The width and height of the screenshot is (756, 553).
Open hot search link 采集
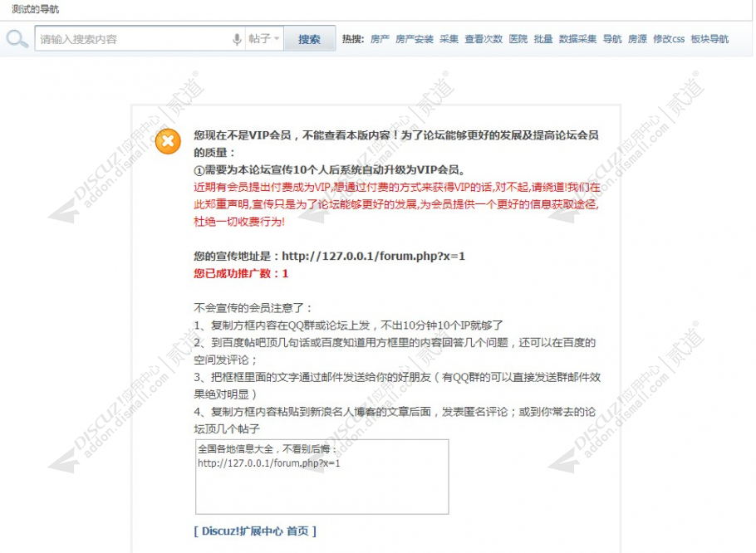coord(449,39)
